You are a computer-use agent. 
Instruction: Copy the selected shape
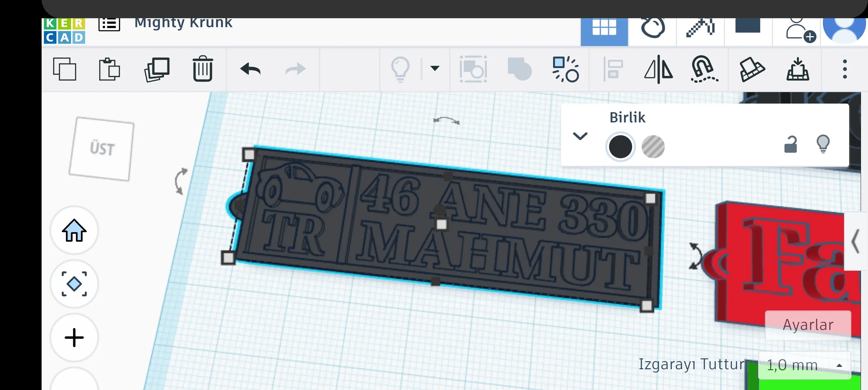pos(65,69)
